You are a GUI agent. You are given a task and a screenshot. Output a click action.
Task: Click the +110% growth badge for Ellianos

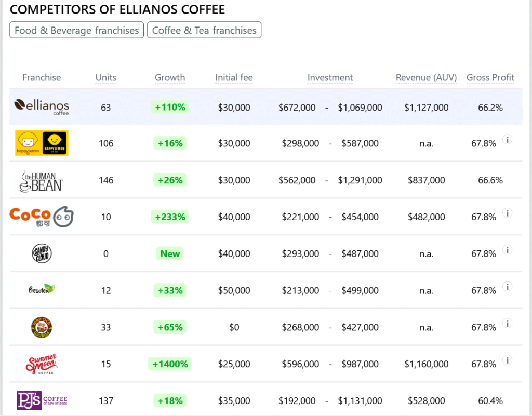(x=170, y=107)
